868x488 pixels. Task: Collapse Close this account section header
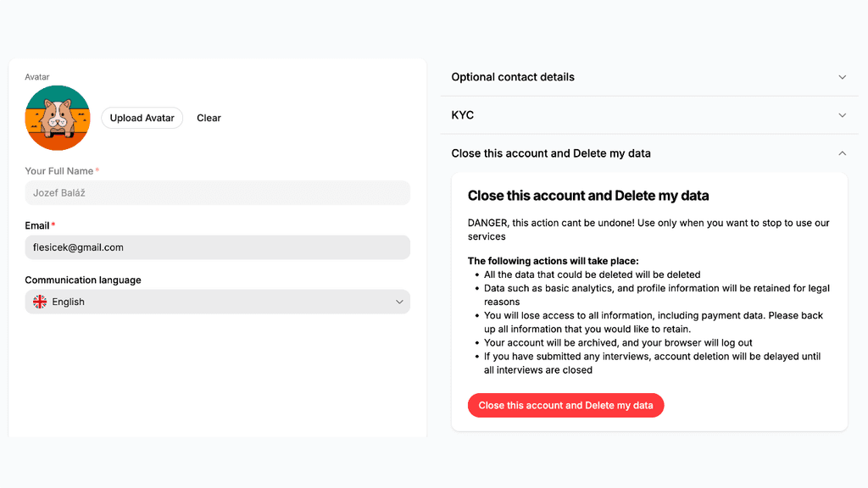point(648,153)
